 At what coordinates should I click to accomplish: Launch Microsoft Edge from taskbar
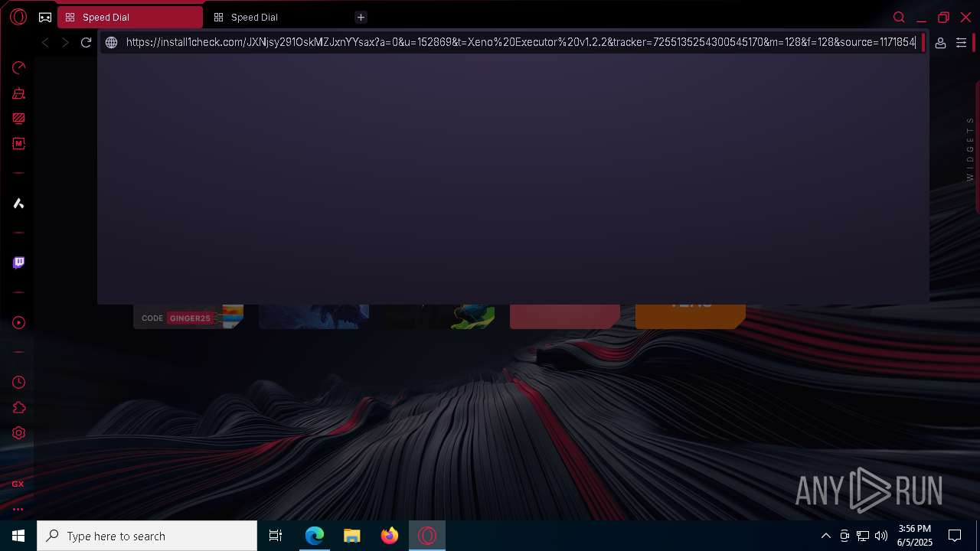tap(315, 536)
